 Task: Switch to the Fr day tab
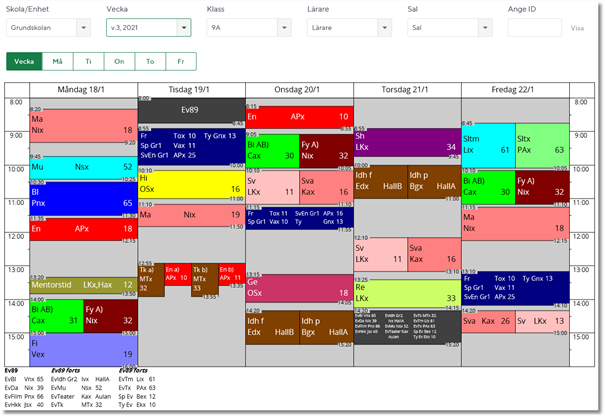pos(181,62)
